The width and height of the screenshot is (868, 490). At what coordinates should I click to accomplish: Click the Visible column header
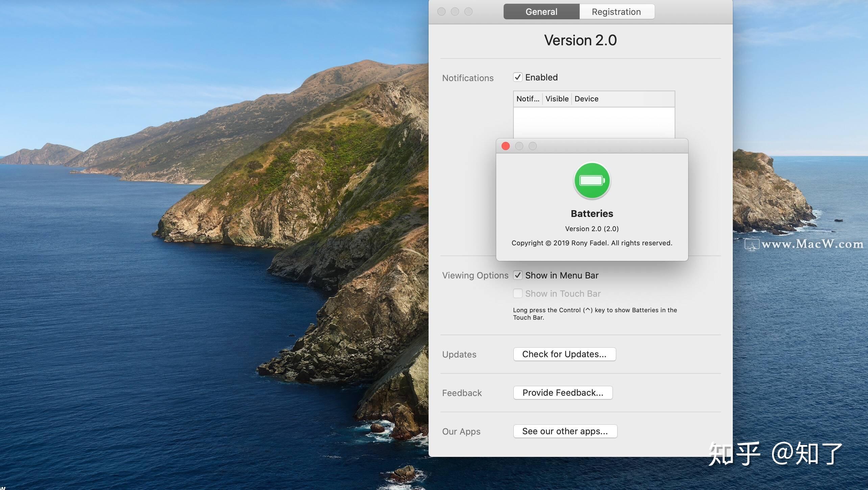pyautogui.click(x=557, y=99)
